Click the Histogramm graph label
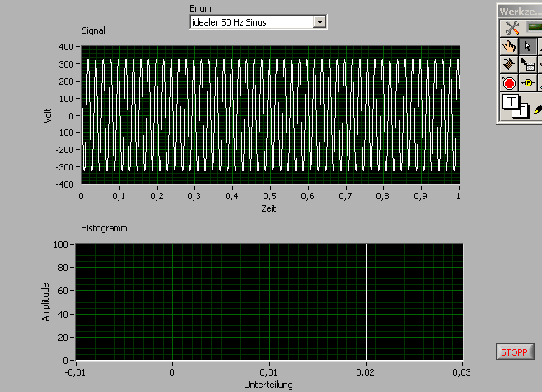542x392 pixels. [104, 228]
